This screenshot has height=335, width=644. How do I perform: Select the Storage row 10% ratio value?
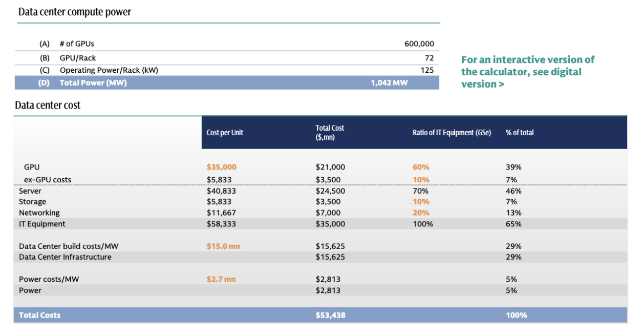pos(421,202)
